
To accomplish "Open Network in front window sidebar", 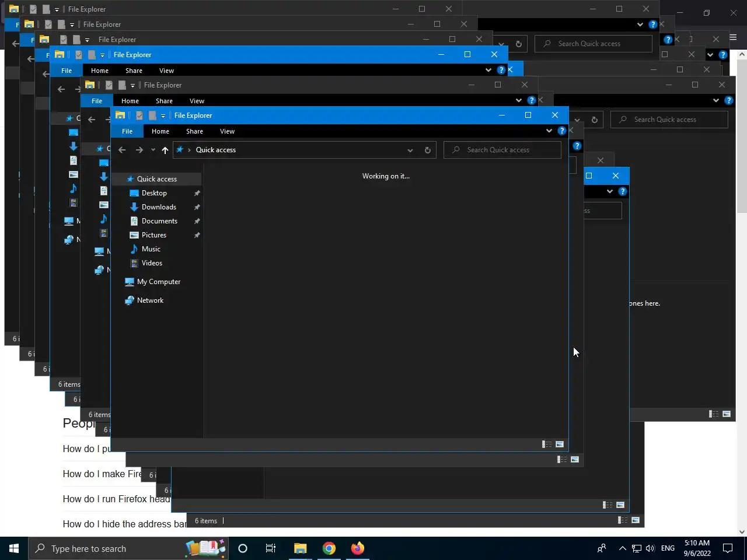I will point(150,300).
